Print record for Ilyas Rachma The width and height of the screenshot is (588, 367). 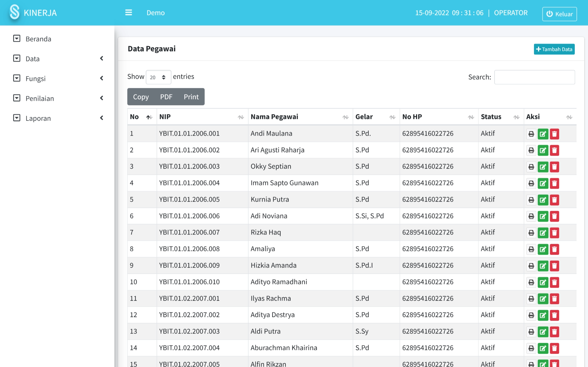point(531,299)
